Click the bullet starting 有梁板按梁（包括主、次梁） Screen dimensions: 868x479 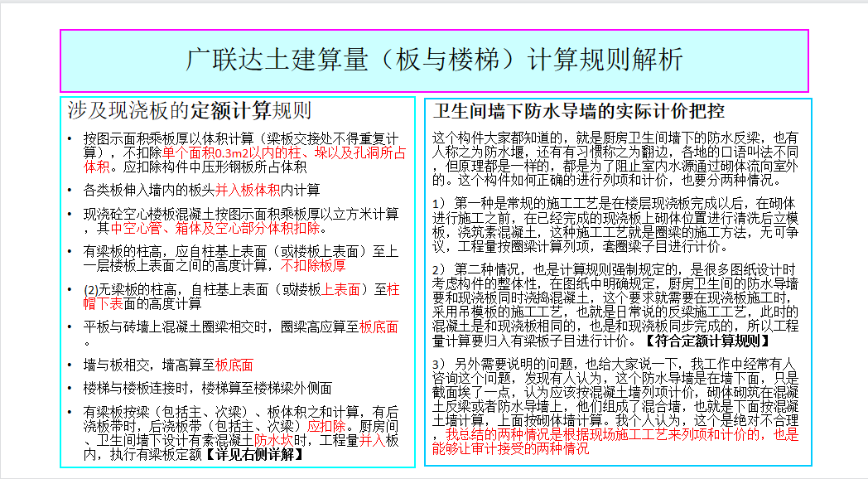241,433
